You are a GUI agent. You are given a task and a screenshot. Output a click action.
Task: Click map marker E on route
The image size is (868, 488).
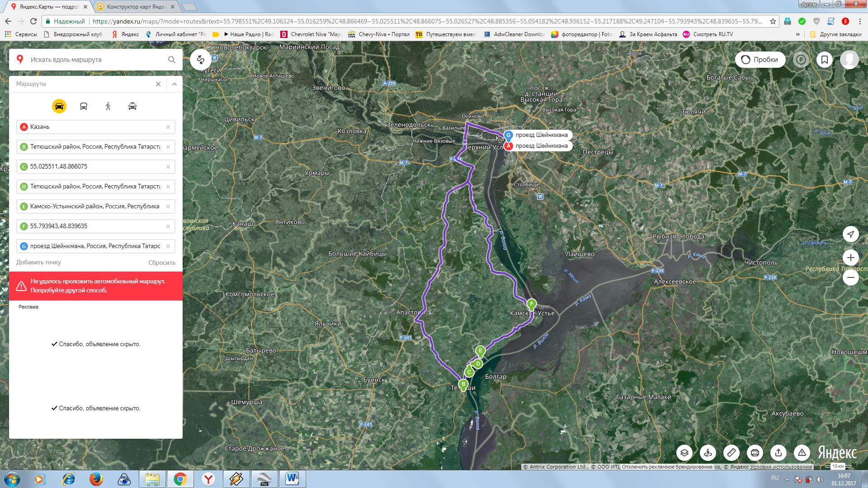[481, 351]
